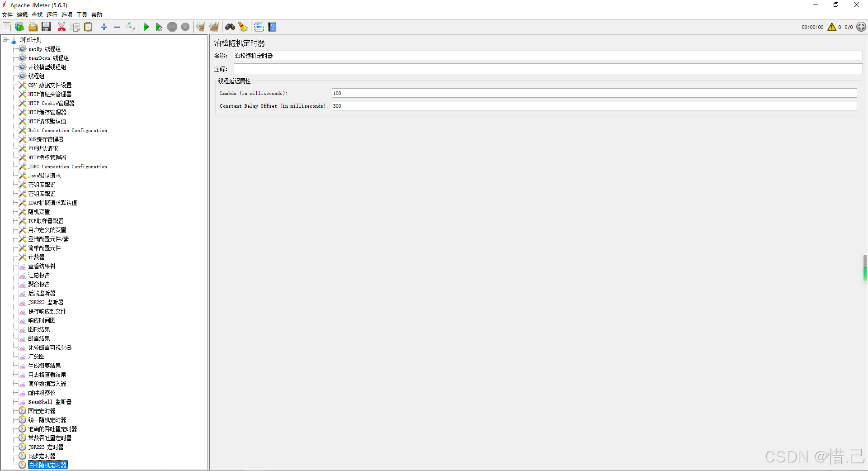Screen dimensions: 868x471
Task: Select HTTP信息头管理器 node
Action: click(50, 94)
